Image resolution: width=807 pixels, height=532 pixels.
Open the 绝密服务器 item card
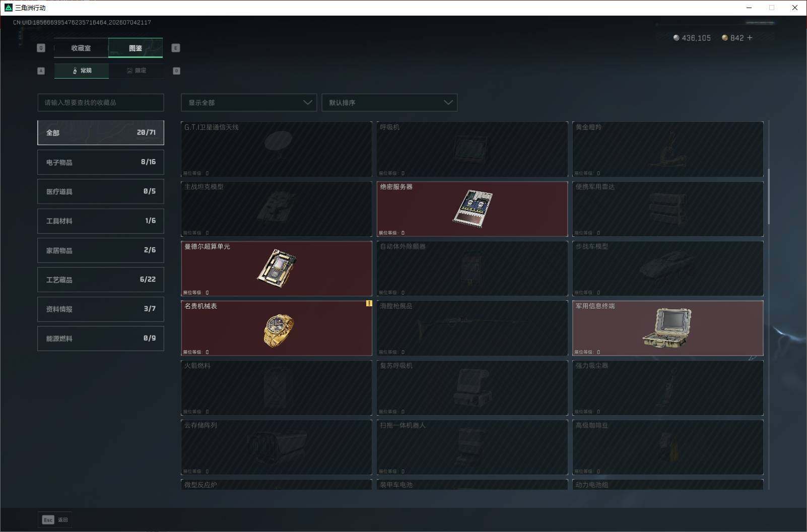click(472, 209)
